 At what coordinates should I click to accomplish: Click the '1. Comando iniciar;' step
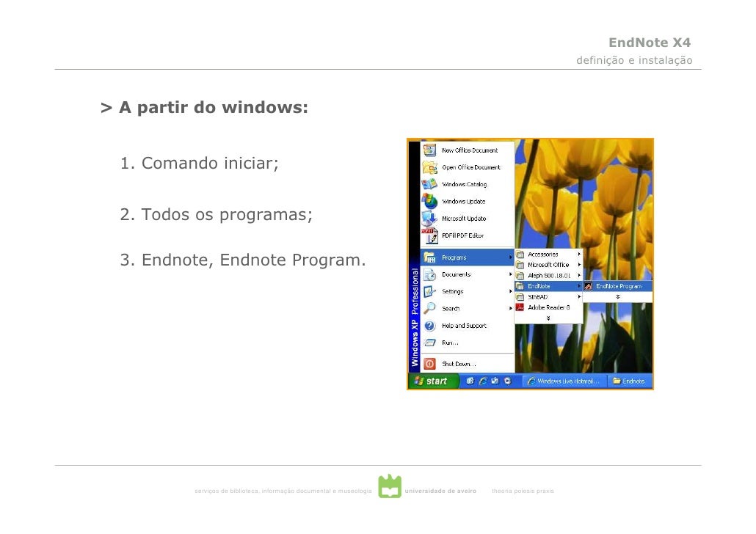[x=199, y=163]
